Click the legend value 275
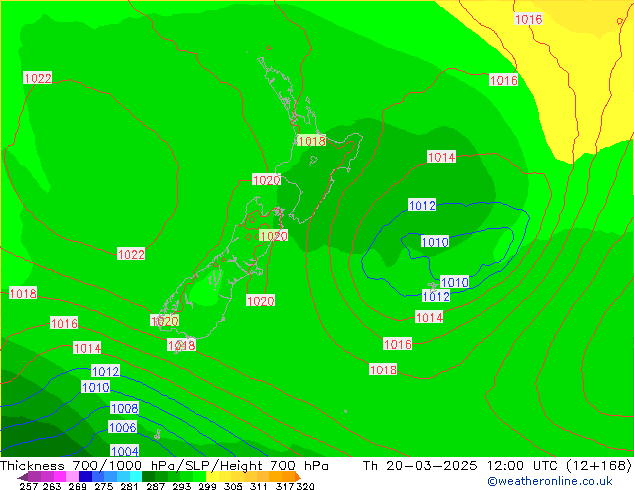The width and height of the screenshot is (634, 490). pyautogui.click(x=104, y=486)
